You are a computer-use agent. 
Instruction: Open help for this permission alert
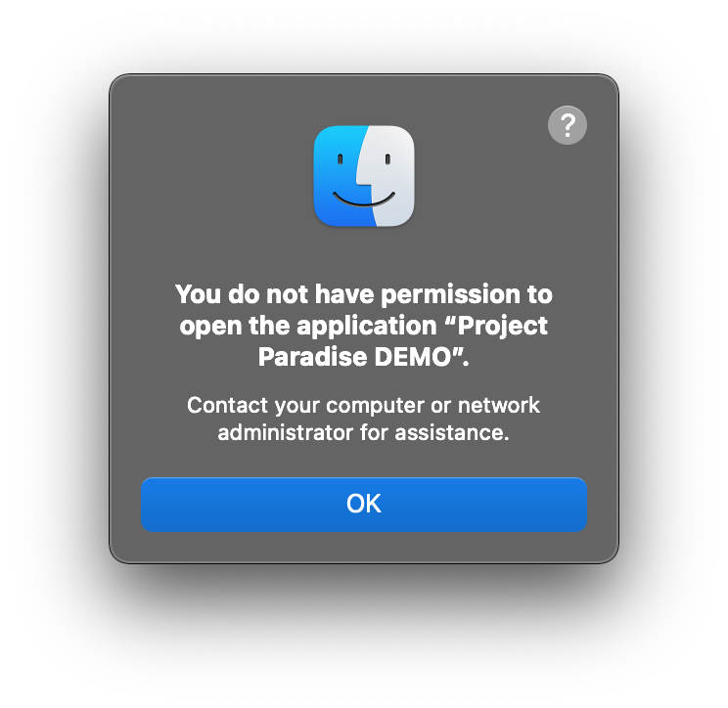tap(567, 125)
